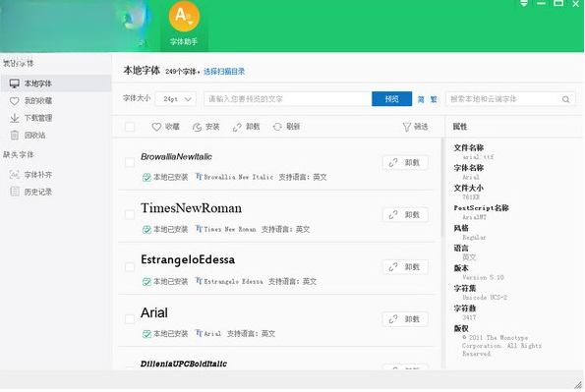Image resolution: width=585 pixels, height=392 pixels.
Task: Expand the 24pt font size dropdown
Action: click(175, 99)
